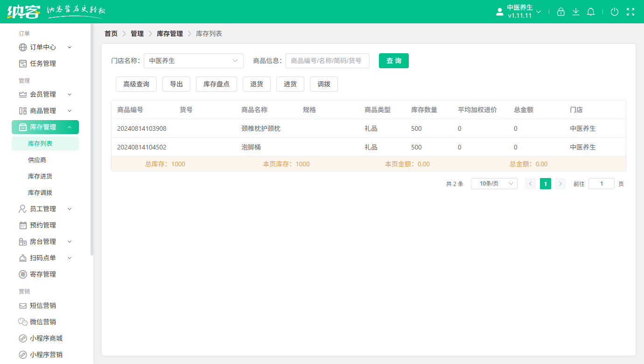Type in the 商品信息 search field
The width and height of the screenshot is (644, 364).
(328, 61)
